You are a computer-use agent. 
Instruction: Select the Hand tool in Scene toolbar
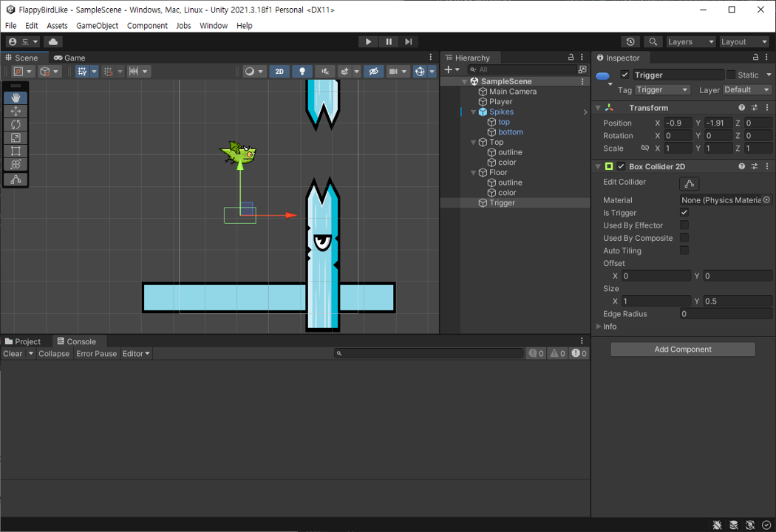(16, 98)
